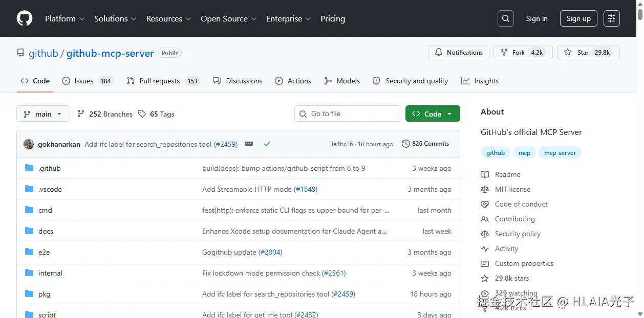This screenshot has height=318, width=644.
Task: Click the people icon beside Contributing
Action: click(485, 219)
